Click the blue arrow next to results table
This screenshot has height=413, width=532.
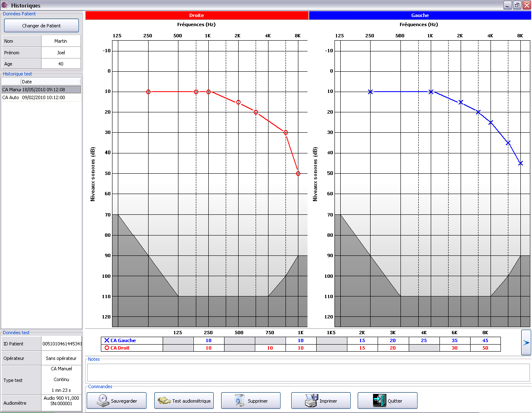point(526,343)
